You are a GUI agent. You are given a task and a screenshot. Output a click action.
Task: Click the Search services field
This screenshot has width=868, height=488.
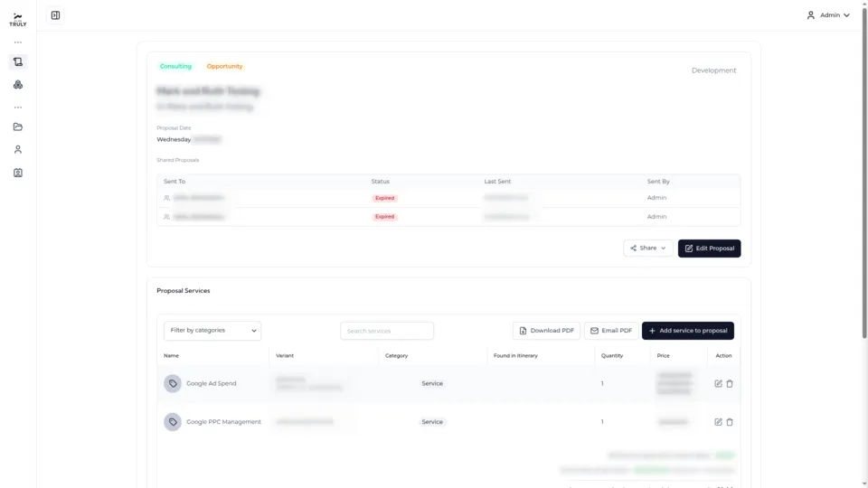coord(387,331)
